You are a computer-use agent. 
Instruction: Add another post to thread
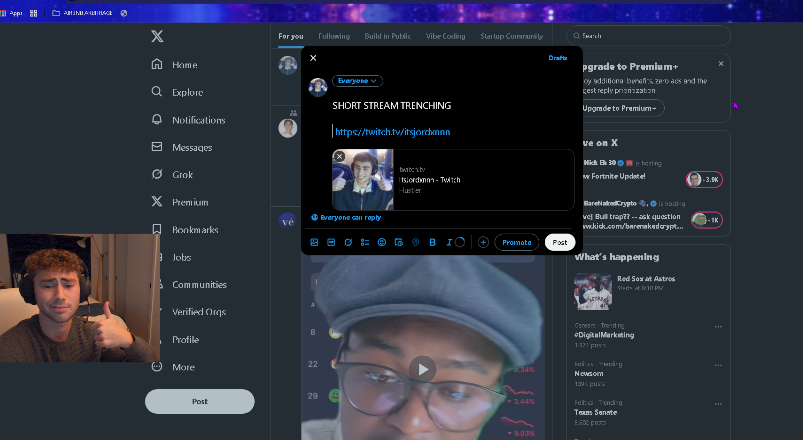483,242
